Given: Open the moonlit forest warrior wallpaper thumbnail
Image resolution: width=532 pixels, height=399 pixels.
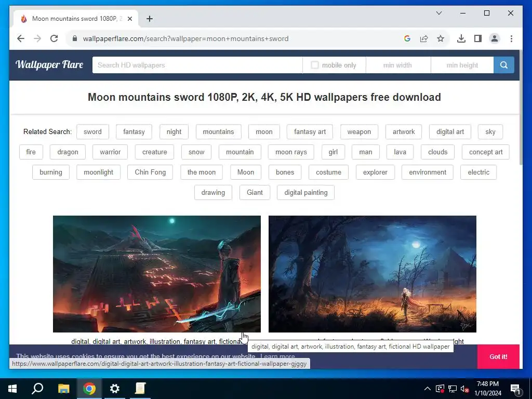Looking at the screenshot, I should (372, 274).
